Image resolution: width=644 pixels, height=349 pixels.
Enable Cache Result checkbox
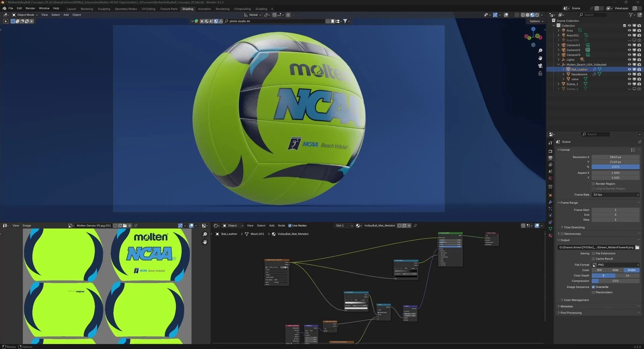pos(593,259)
